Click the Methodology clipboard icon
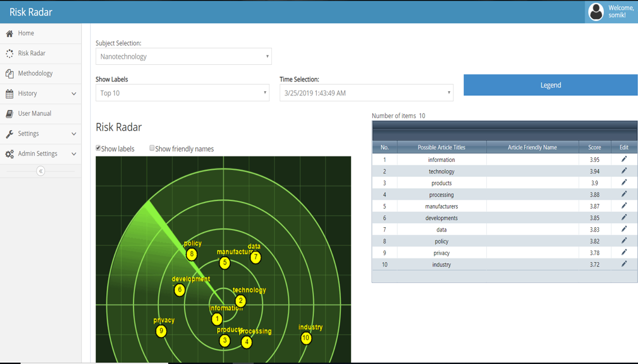Image resolution: width=638 pixels, height=364 pixels. pyautogui.click(x=10, y=74)
